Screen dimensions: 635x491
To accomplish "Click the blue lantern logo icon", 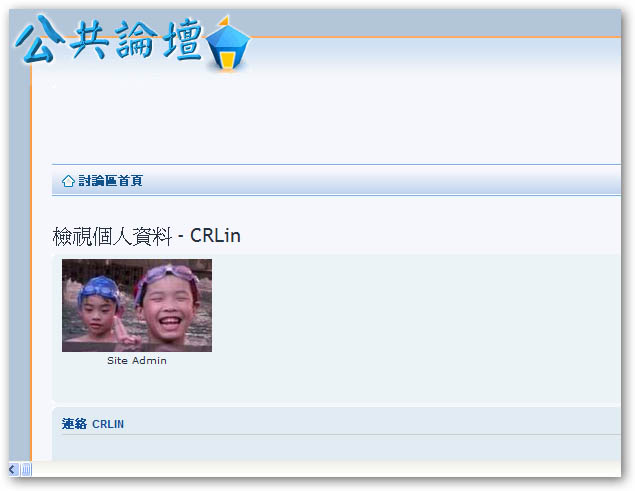I will [228, 43].
